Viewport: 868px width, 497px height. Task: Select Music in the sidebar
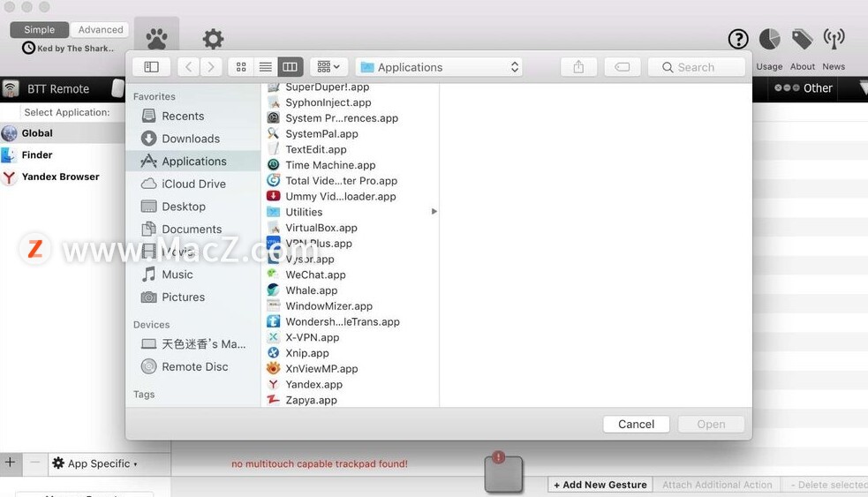pos(192,275)
